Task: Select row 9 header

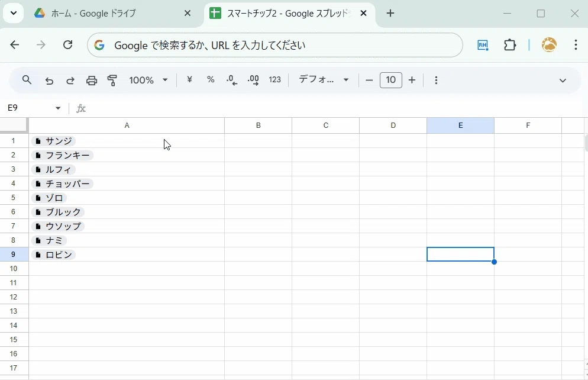Action: [x=14, y=255]
